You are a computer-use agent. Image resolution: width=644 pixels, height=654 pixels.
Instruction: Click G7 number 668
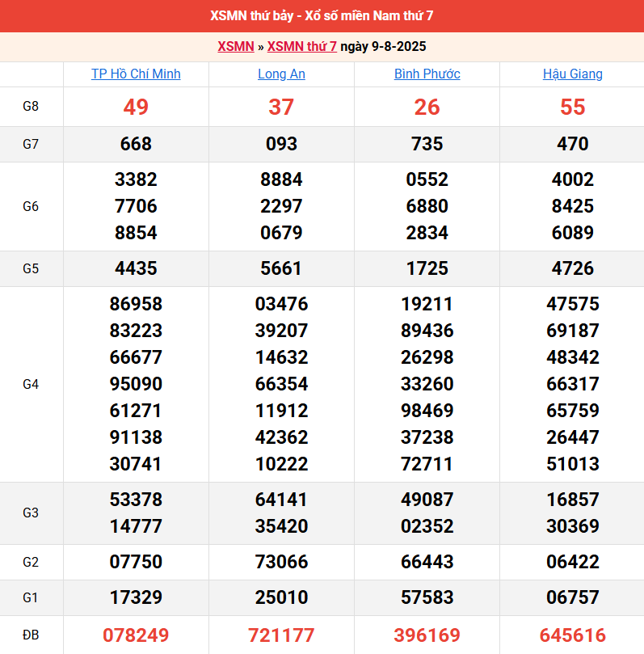click(136, 144)
